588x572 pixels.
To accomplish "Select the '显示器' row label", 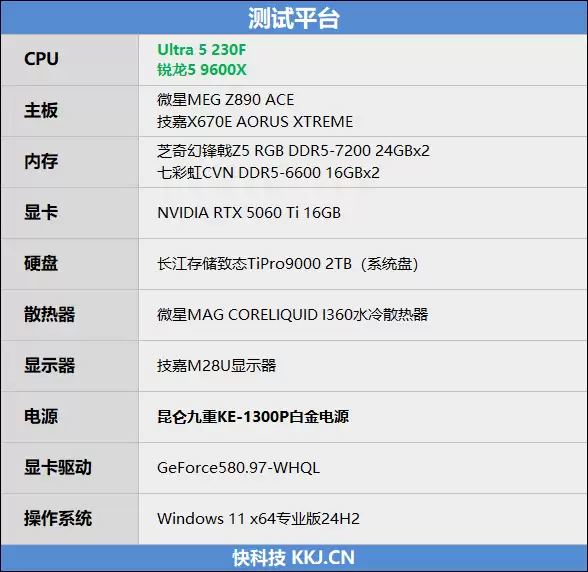I will [x=50, y=365].
